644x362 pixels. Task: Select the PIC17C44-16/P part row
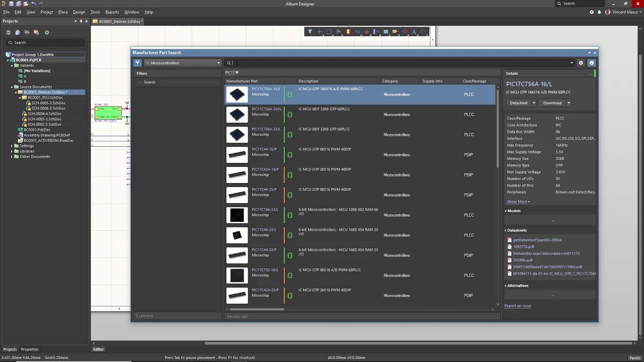[x=360, y=155]
